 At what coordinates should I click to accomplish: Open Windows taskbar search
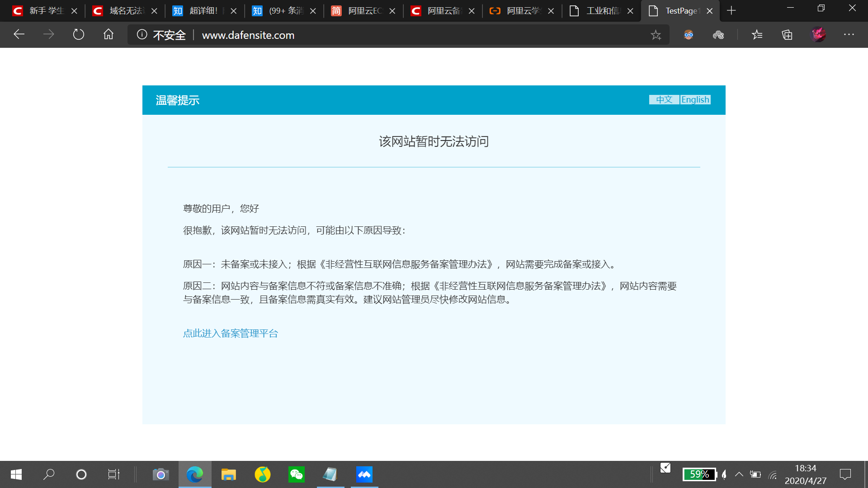pyautogui.click(x=49, y=474)
